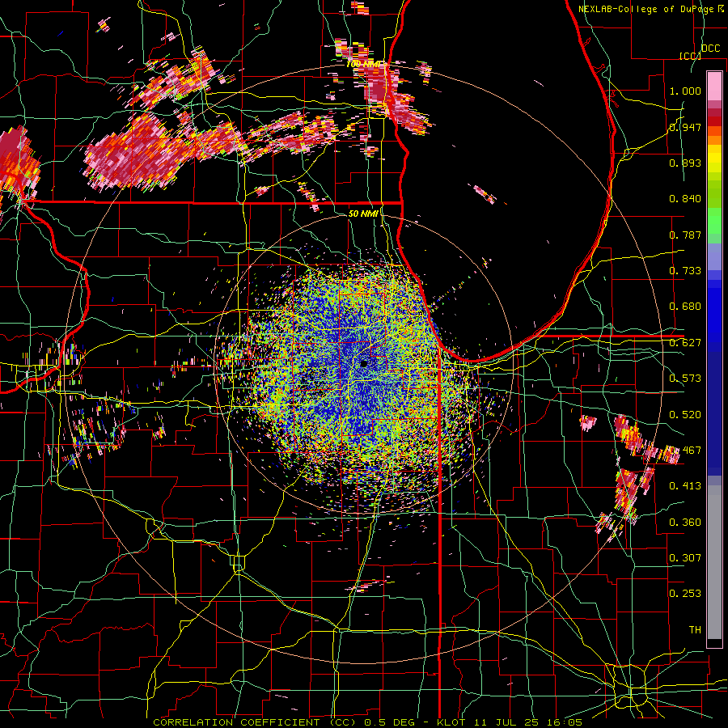Select the 0.467 legend value
The image size is (728, 728).
coord(685,451)
